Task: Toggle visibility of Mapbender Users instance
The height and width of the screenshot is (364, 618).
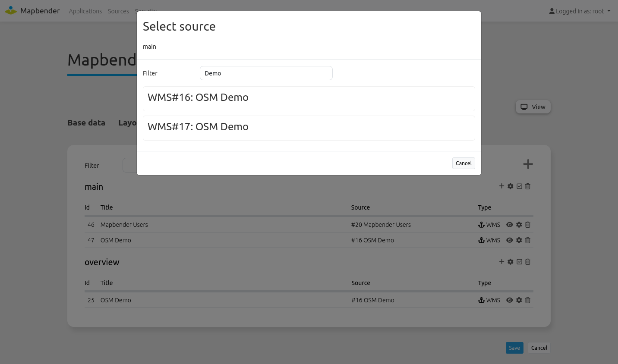Action: 510,225
